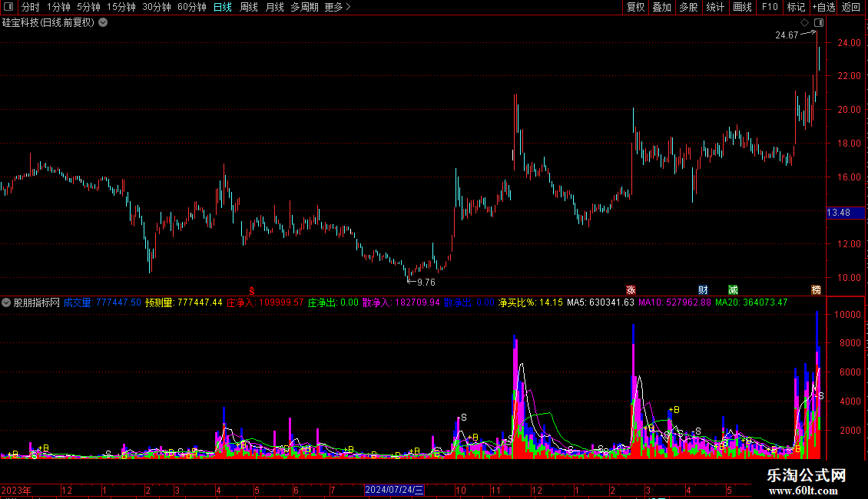Click the red S marker on price chart

252,291
